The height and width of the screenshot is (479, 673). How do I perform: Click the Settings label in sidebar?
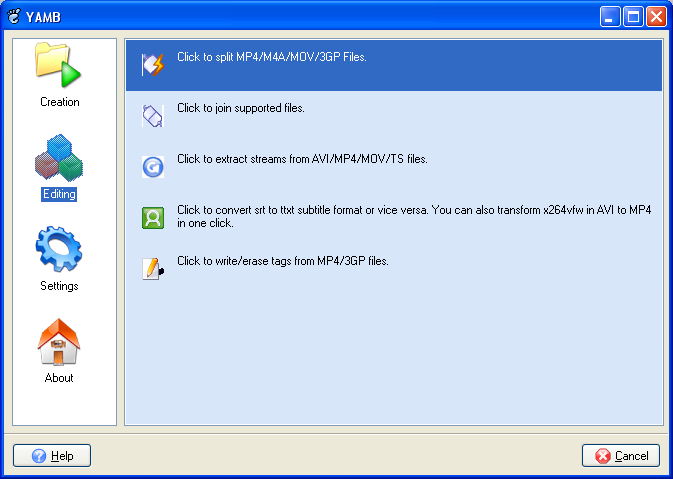pos(59,286)
